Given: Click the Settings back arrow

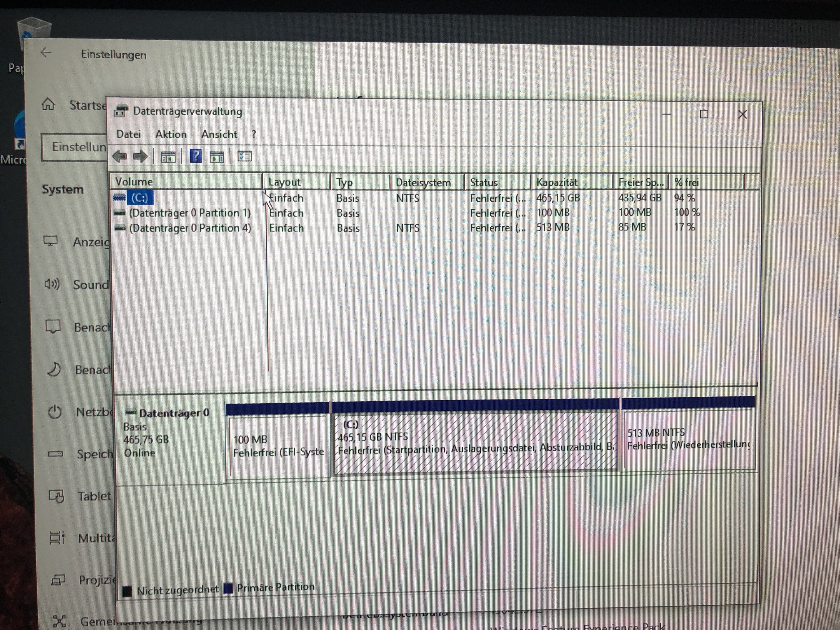Looking at the screenshot, I should (46, 52).
